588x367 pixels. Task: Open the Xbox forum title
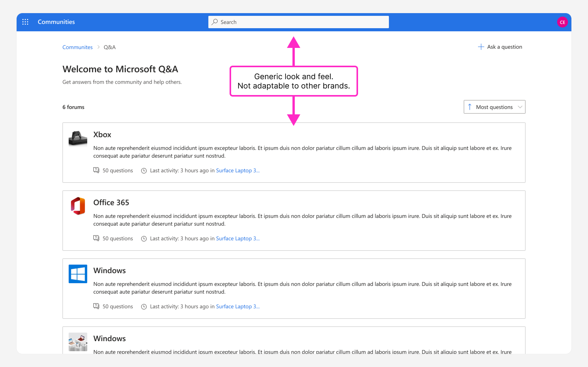(102, 134)
